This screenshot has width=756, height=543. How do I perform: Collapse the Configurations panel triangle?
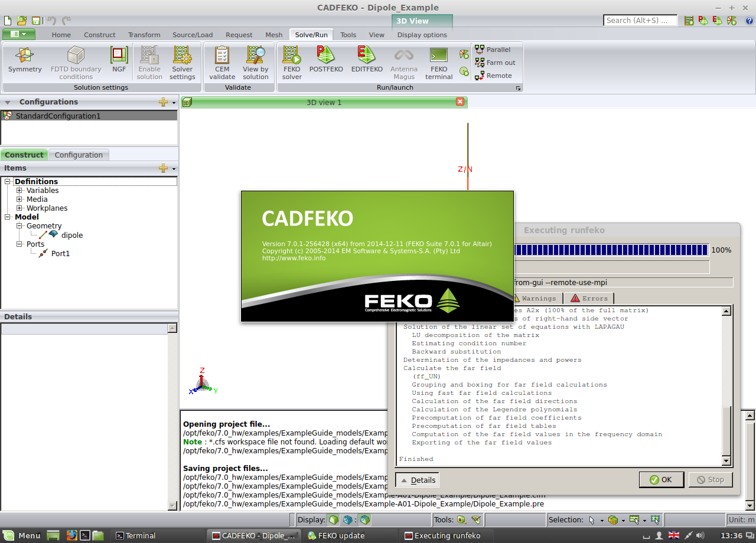[8, 102]
